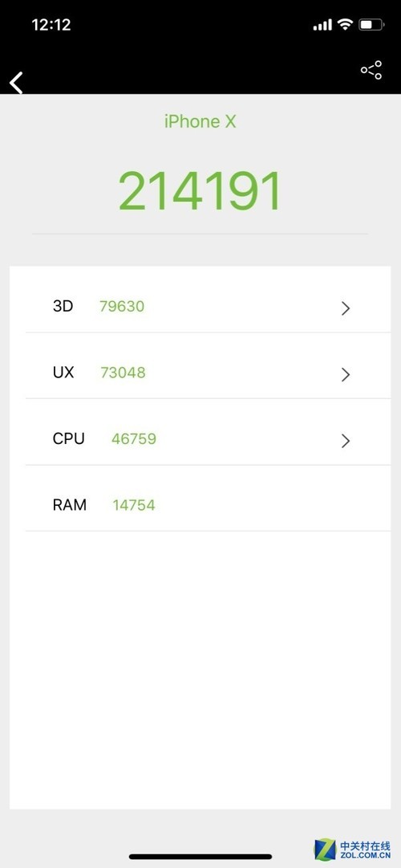Expand the 3D score details chevron
This screenshot has height=868, width=401.
point(346,308)
